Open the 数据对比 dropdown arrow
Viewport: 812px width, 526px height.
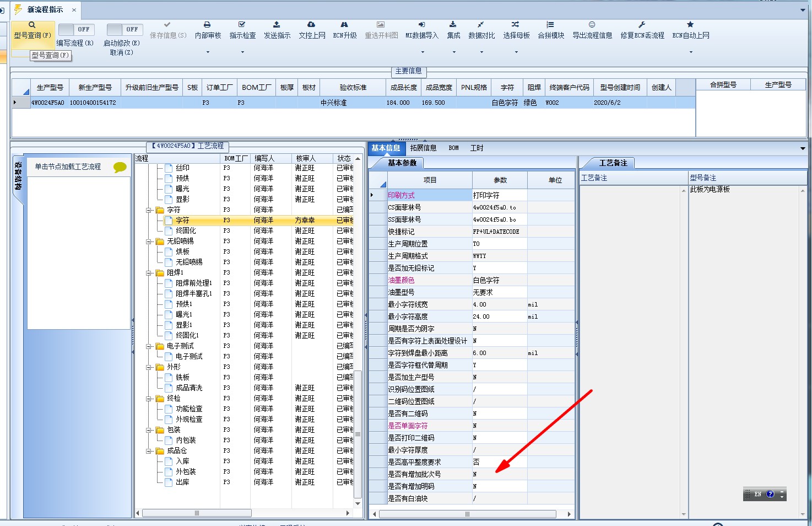[x=481, y=52]
